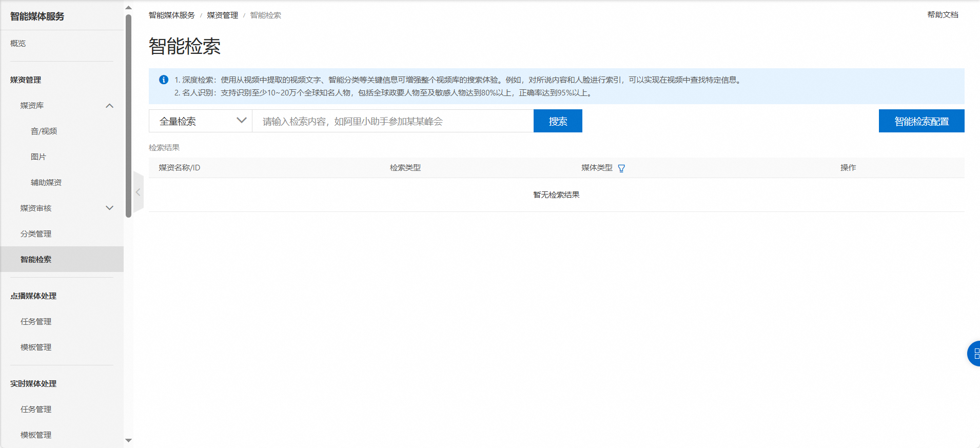This screenshot has height=448, width=980.
Task: Open 智能检索配置 settings button
Action: (922, 121)
